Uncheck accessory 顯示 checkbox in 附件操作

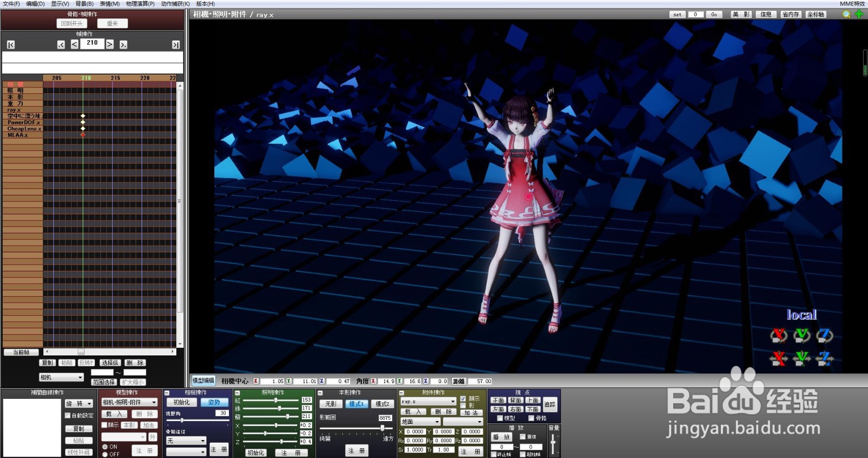[463, 399]
